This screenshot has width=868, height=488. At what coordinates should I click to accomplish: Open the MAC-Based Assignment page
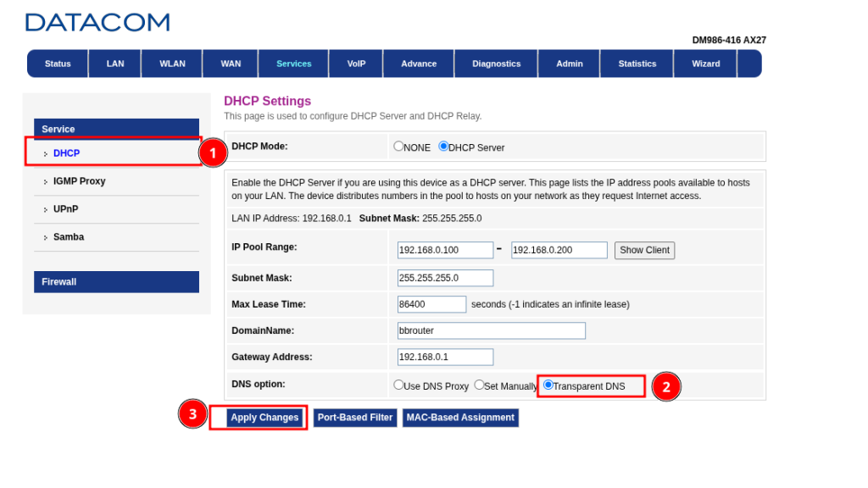click(x=460, y=418)
